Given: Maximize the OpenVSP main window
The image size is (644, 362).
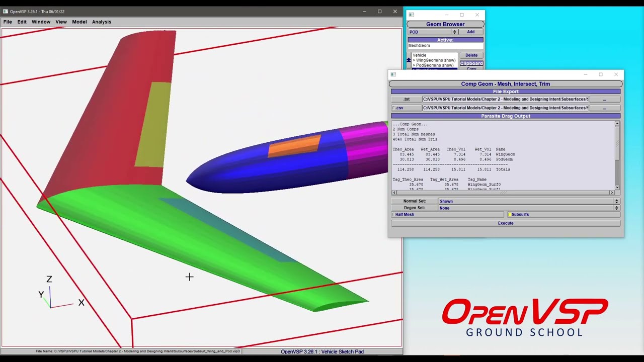Looking at the screenshot, I should 379,12.
